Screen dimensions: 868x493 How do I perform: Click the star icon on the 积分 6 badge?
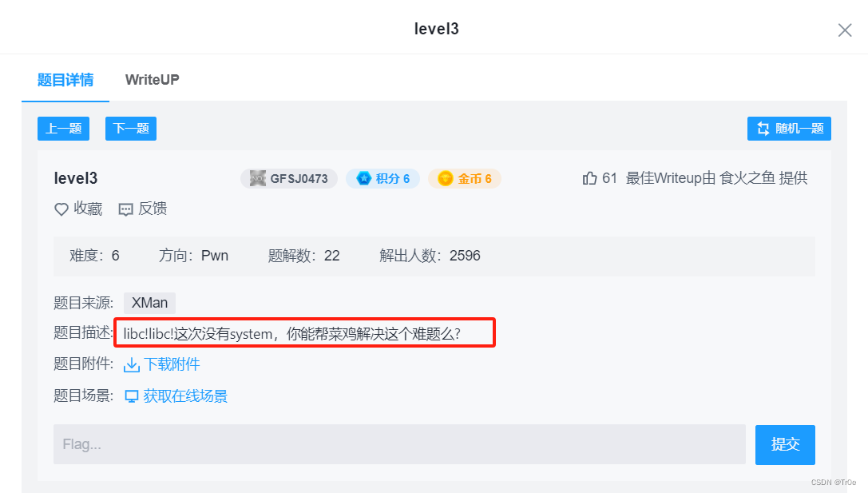(366, 178)
